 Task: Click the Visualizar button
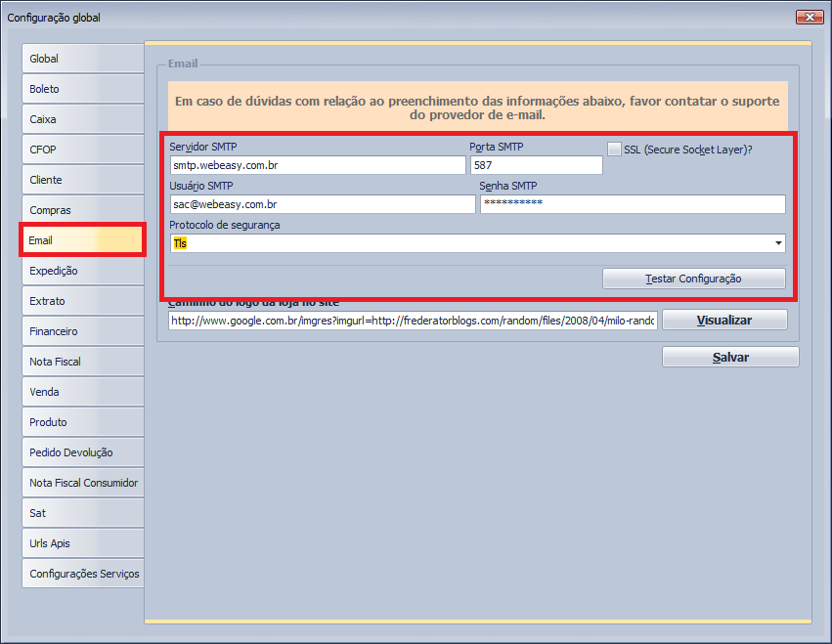pos(723,321)
